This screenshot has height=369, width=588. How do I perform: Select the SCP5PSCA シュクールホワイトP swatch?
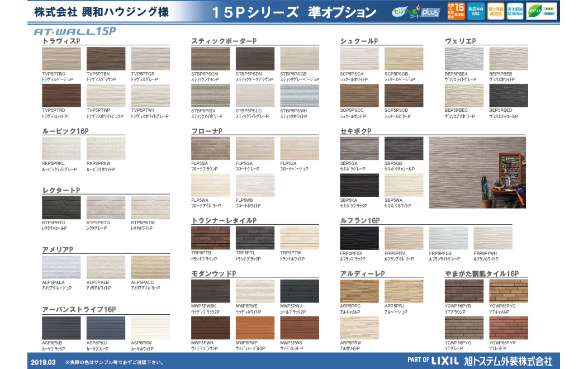[359, 59]
